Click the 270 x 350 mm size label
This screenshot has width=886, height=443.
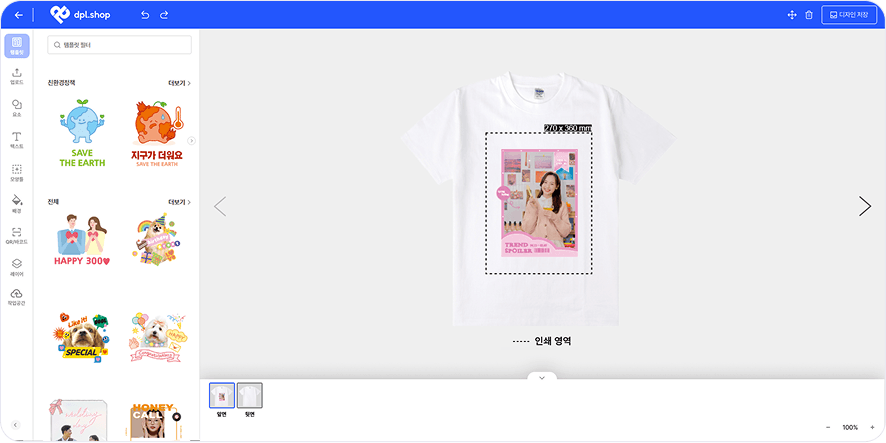pyautogui.click(x=568, y=128)
